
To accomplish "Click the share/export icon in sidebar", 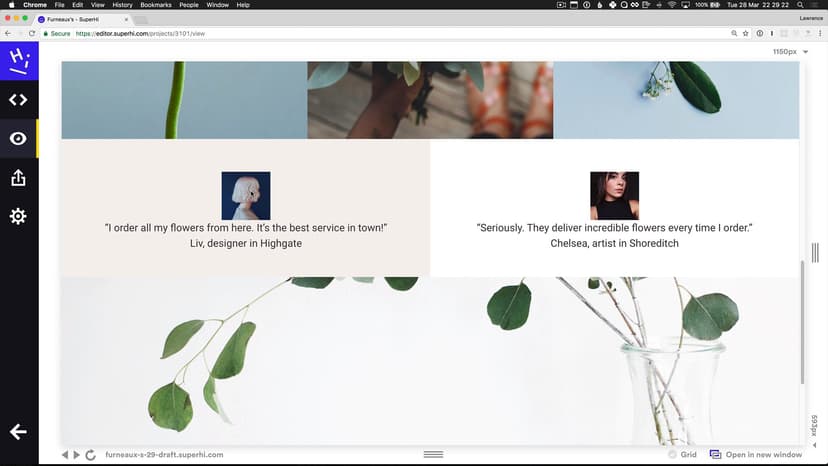I will [x=18, y=178].
